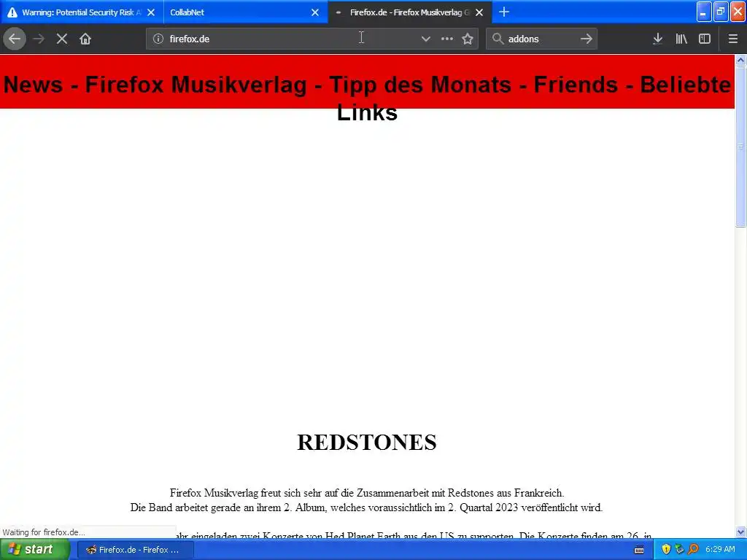Screen dimensions: 747x560
Task: Open the page actions menu
Action: (447, 39)
